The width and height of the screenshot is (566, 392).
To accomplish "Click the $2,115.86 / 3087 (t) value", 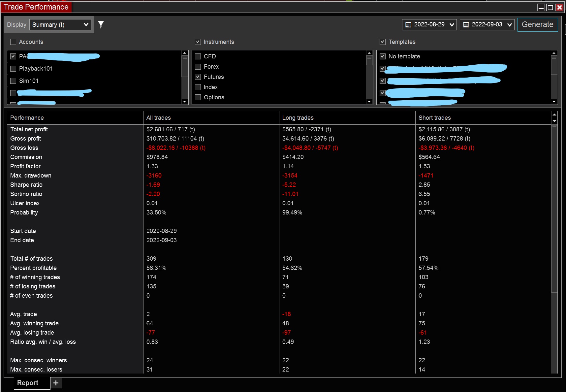I will click(444, 129).
